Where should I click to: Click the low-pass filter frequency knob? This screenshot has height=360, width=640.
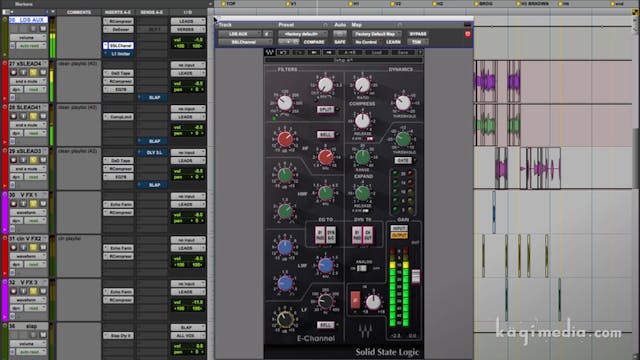(x=325, y=84)
